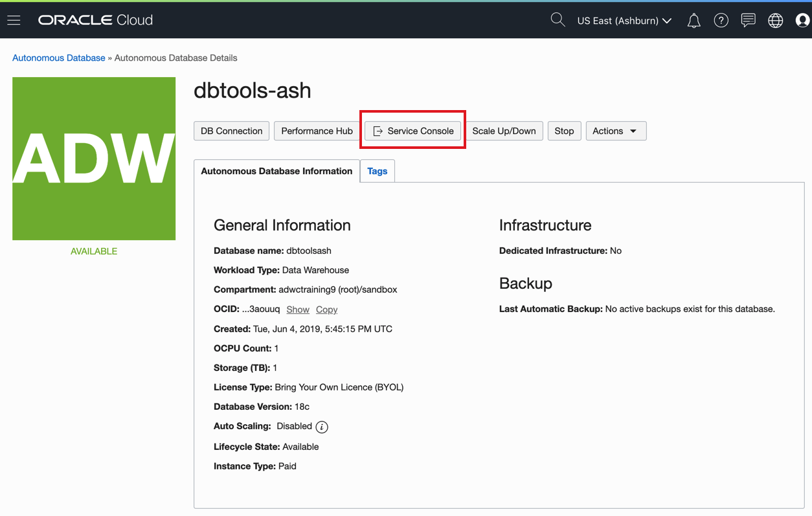Click the OCPU Count: 1 text
Viewport: 812px width, 516px height.
click(246, 348)
